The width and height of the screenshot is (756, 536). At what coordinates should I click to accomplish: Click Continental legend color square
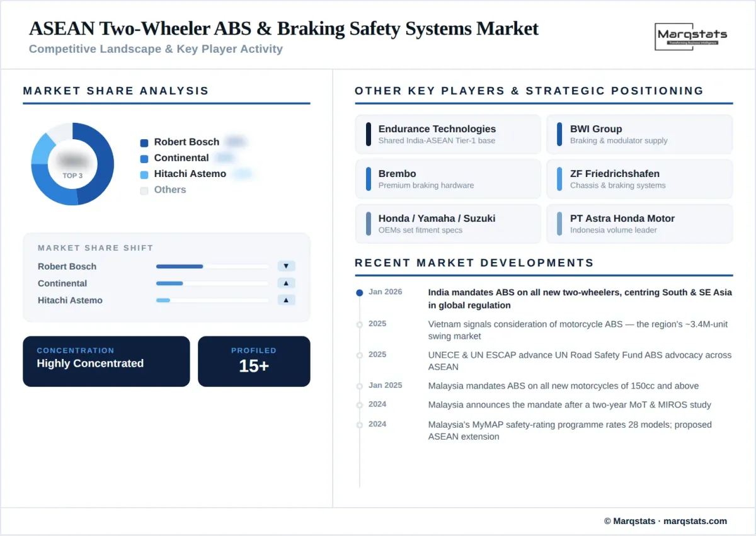[x=144, y=159]
